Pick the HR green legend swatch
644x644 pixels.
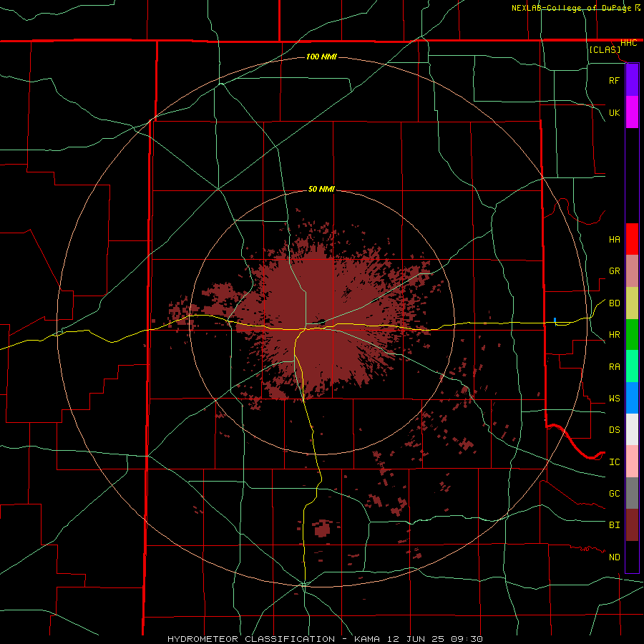[x=632, y=334]
